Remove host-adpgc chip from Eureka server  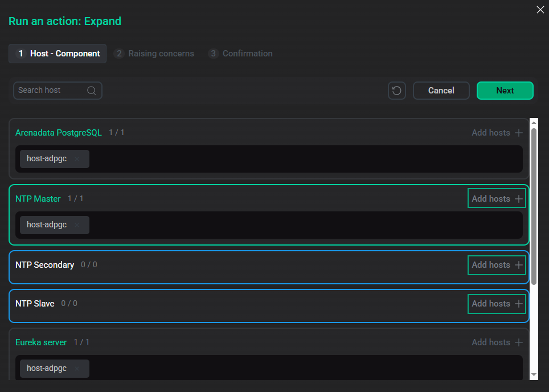77,369
